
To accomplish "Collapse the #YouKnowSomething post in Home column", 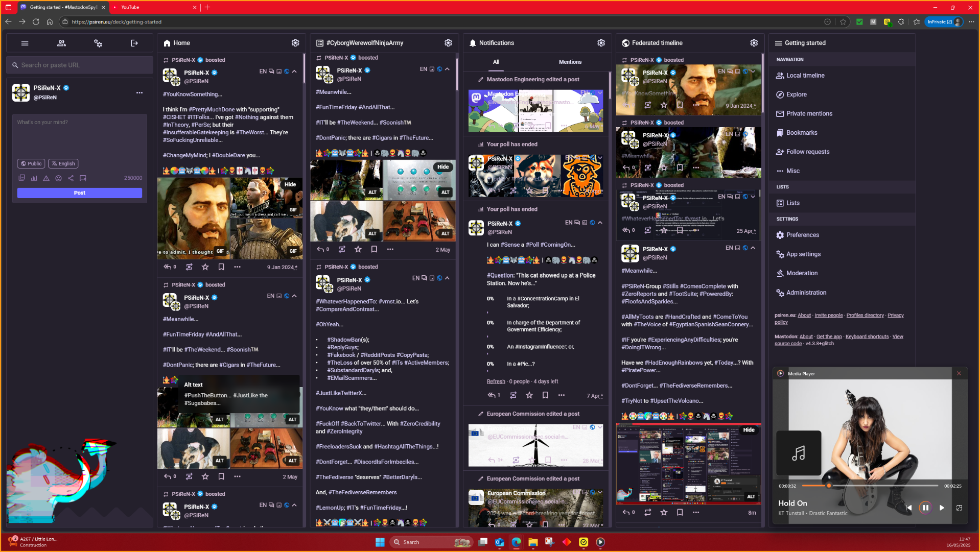I will coord(294,72).
